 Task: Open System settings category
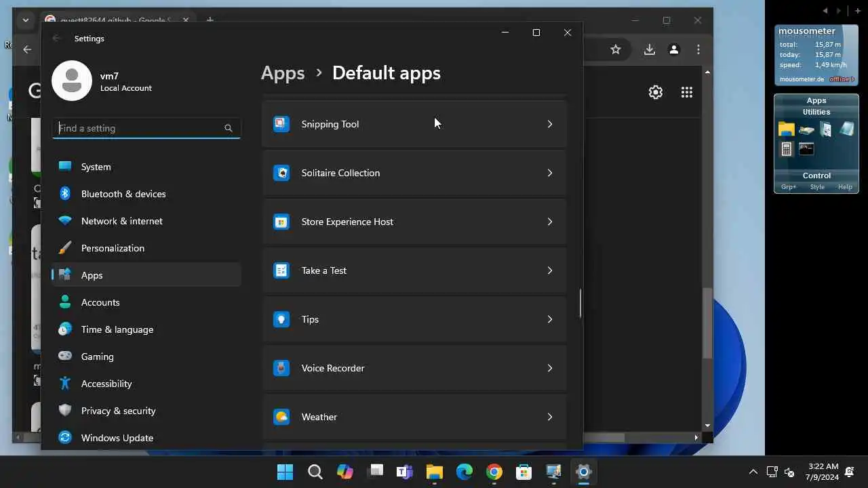click(146, 167)
